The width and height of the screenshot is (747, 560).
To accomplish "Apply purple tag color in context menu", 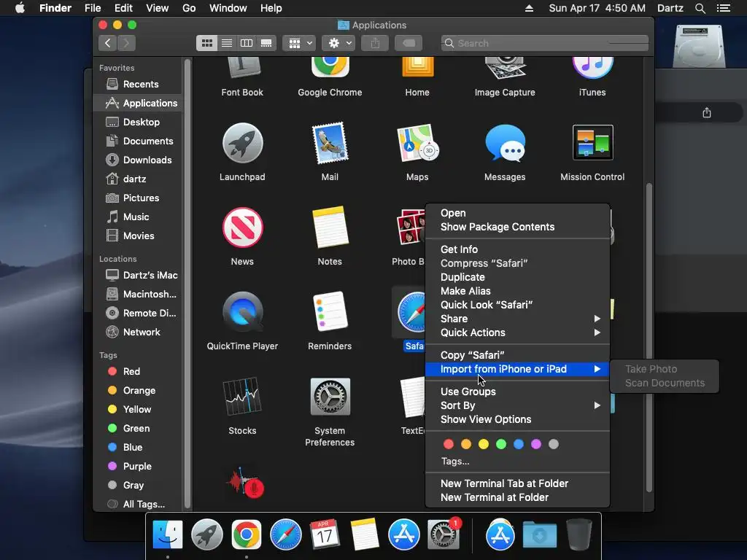I will pos(536,444).
